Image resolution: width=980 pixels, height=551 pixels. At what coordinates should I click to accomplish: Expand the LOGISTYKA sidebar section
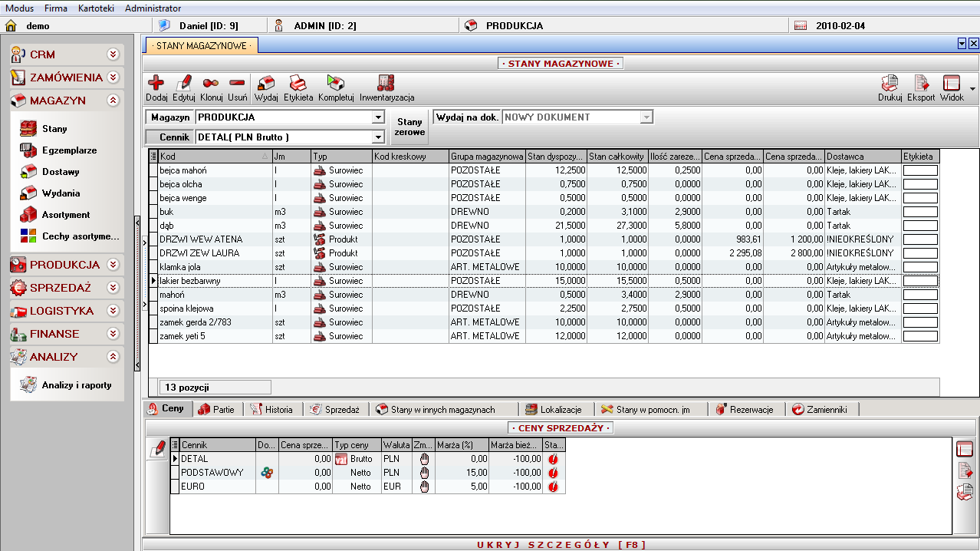(113, 311)
